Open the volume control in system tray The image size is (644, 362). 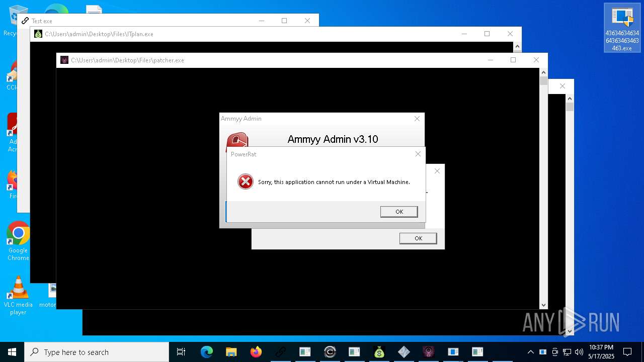pyautogui.click(x=579, y=352)
